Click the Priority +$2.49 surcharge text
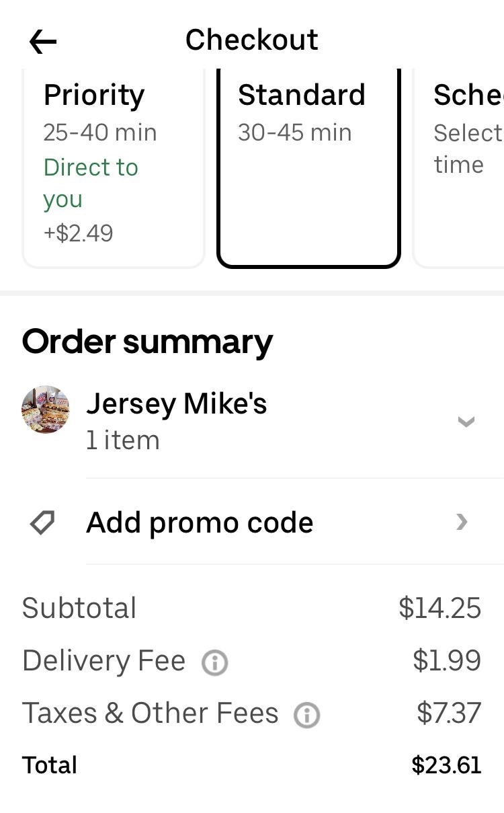The height and width of the screenshot is (813, 504). click(79, 233)
